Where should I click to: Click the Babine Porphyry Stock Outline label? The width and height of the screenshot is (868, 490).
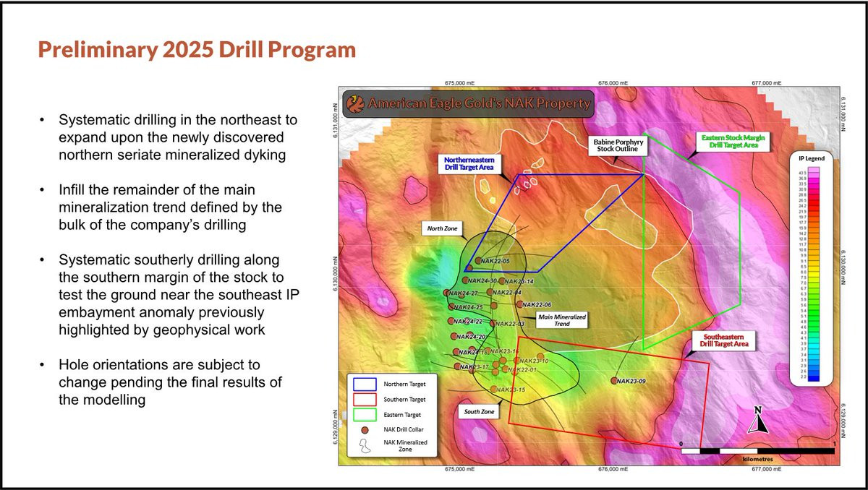click(619, 147)
